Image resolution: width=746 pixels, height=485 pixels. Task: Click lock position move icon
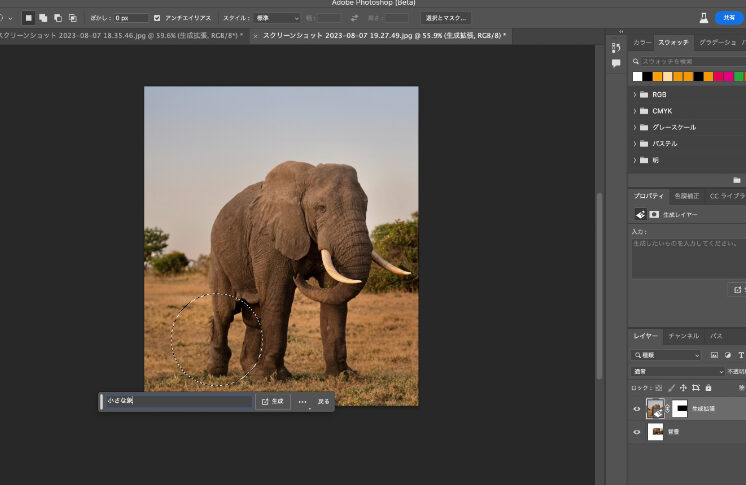pyautogui.click(x=683, y=388)
